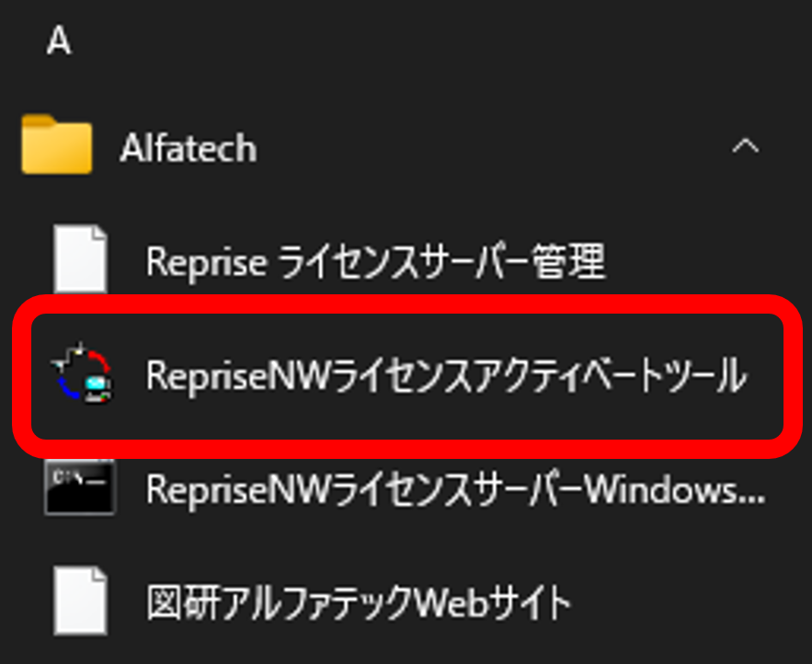The height and width of the screenshot is (664, 812).
Task: Open the RepriseNWライセンスサーバーWindows... entry
Action: 455,490
